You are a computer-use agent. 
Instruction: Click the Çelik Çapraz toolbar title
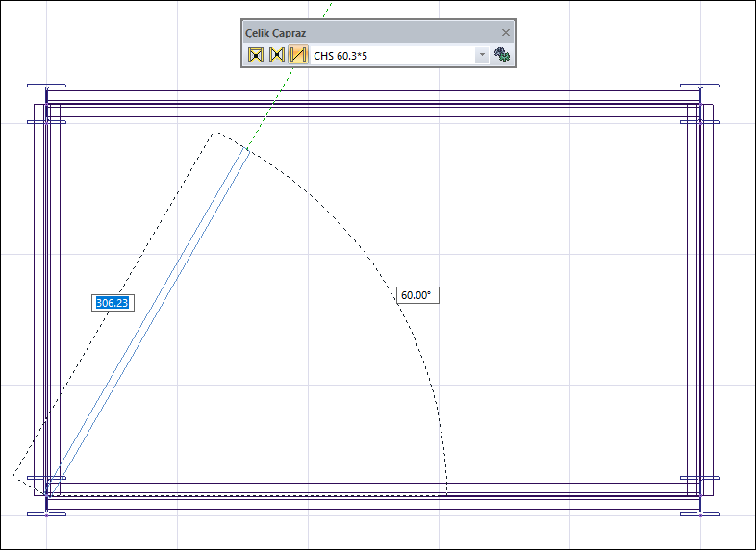pyautogui.click(x=277, y=32)
